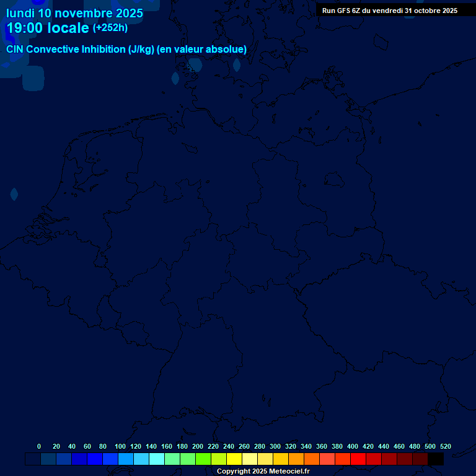Select the mint green legend swatch near 160–180
The image size is (476, 476).
172,459
